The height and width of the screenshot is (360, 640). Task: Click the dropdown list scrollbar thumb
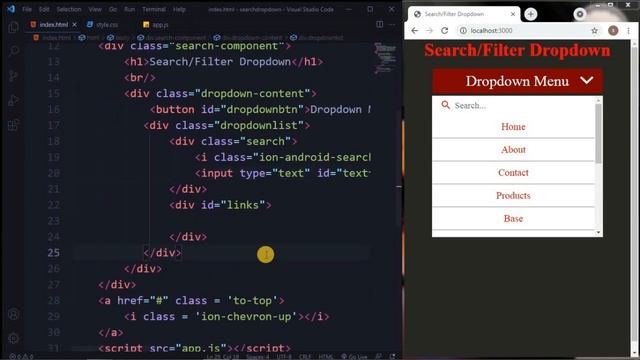[x=598, y=133]
